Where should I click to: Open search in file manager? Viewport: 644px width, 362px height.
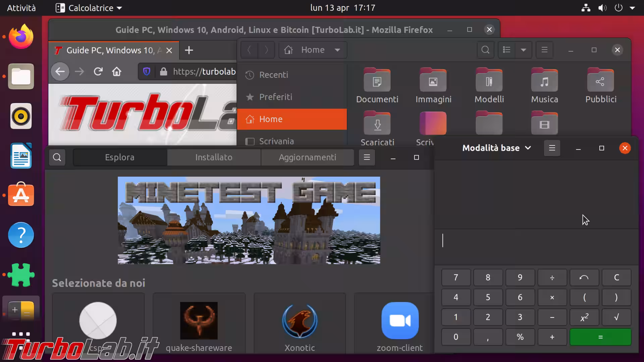pos(485,50)
